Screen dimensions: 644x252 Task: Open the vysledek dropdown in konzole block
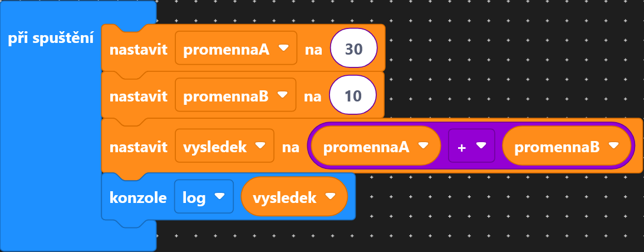click(294, 196)
